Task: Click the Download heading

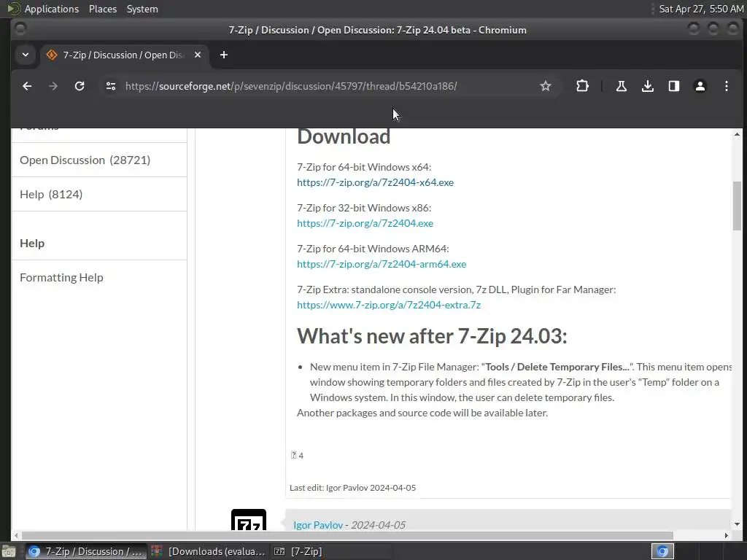Action: pos(344,136)
